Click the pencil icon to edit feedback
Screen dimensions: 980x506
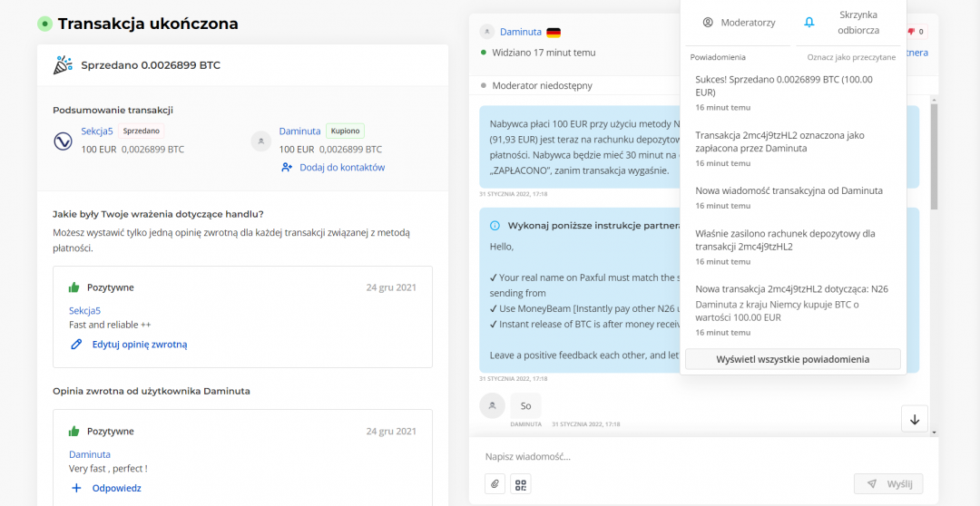pos(77,345)
